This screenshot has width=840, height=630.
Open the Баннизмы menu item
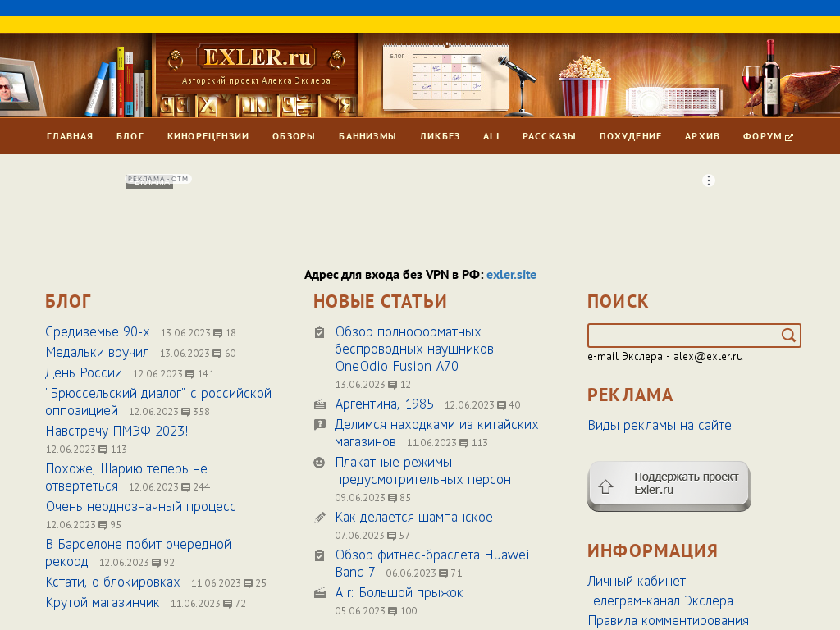point(367,137)
